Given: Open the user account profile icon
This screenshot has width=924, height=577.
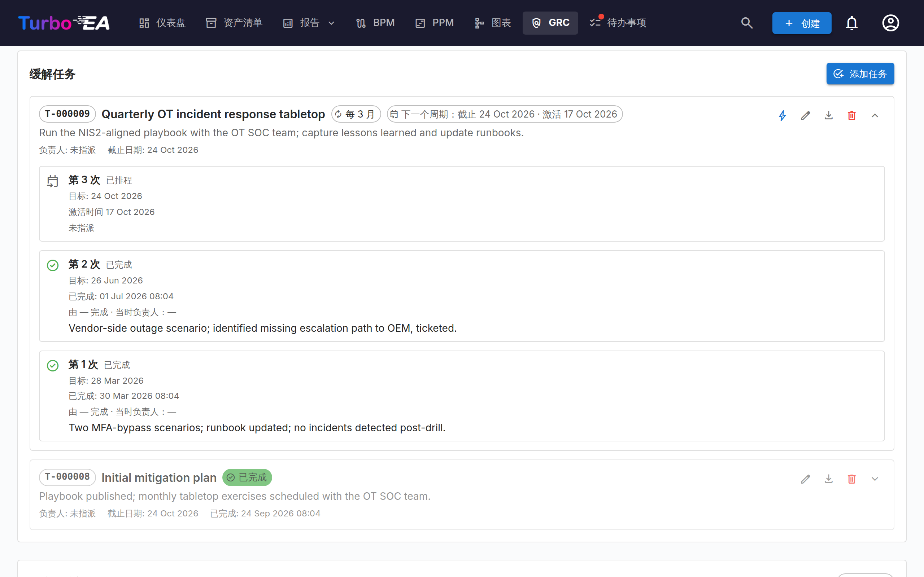Looking at the screenshot, I should (x=890, y=23).
